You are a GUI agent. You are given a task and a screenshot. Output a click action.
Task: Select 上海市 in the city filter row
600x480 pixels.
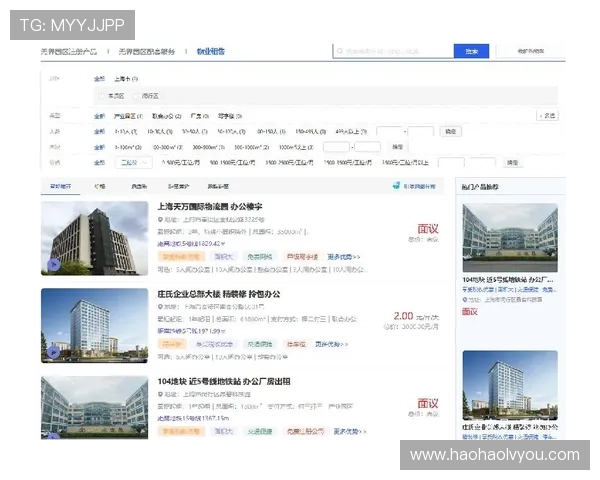[x=126, y=79]
